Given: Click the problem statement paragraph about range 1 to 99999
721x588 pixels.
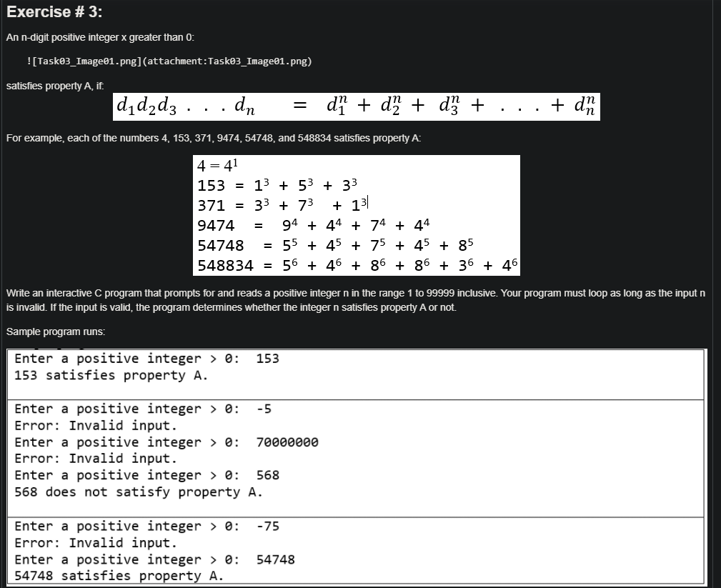Looking at the screenshot, I should point(356,299).
